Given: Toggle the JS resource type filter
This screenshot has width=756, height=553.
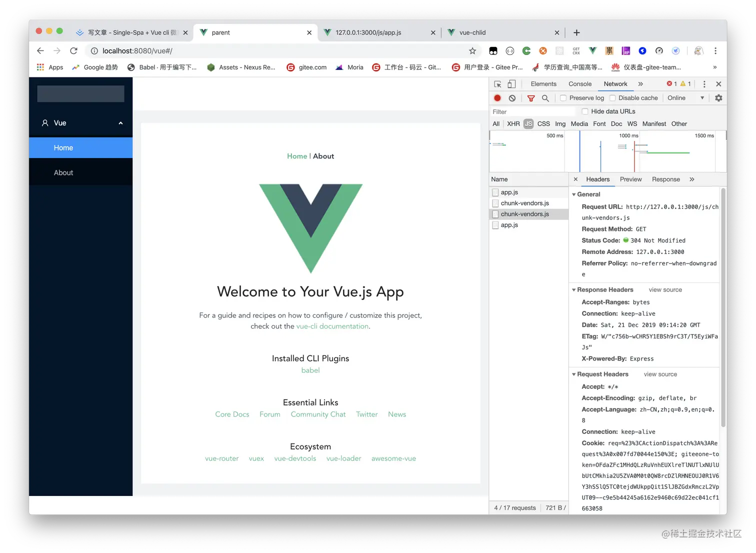Looking at the screenshot, I should pyautogui.click(x=528, y=123).
